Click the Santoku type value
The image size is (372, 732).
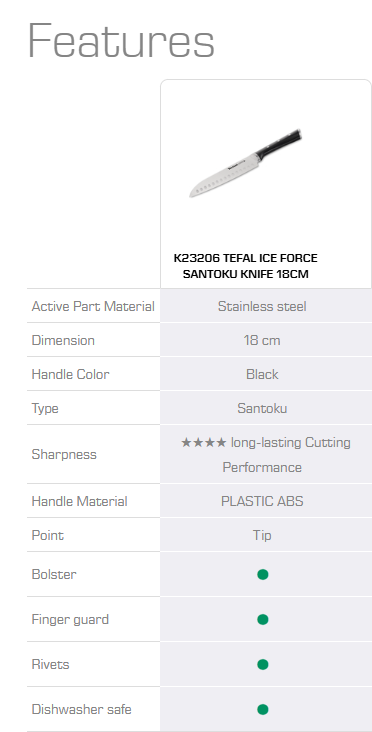262,408
